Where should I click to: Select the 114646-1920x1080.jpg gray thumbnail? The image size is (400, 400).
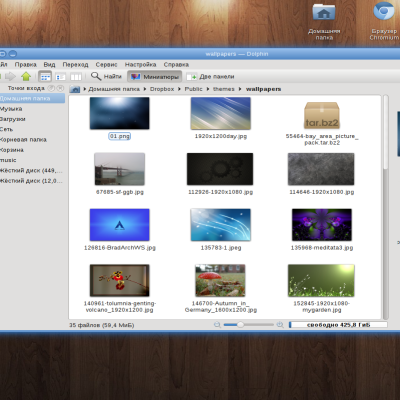[x=321, y=169]
